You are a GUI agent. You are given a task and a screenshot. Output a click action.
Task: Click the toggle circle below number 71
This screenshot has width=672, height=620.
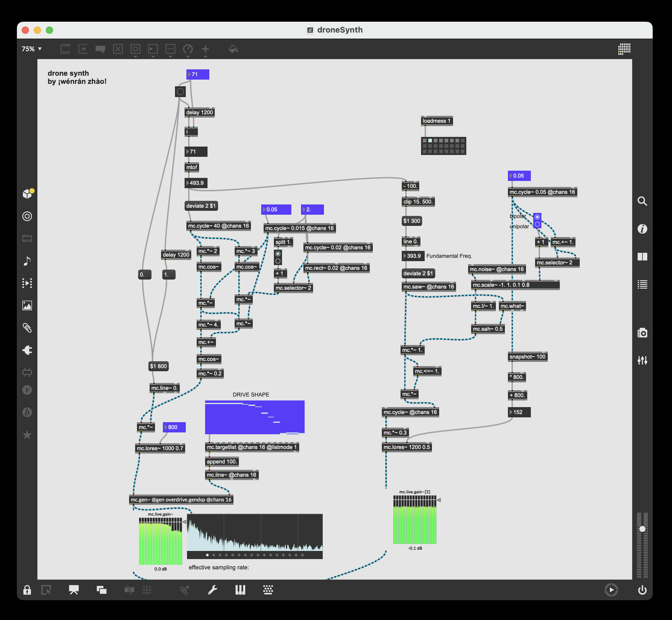[180, 92]
